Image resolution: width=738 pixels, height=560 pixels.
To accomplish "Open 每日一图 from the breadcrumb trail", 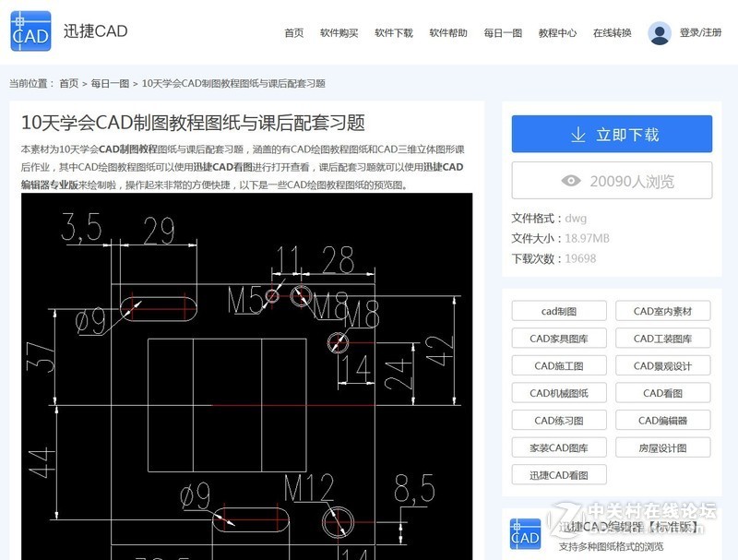I will click(x=108, y=81).
